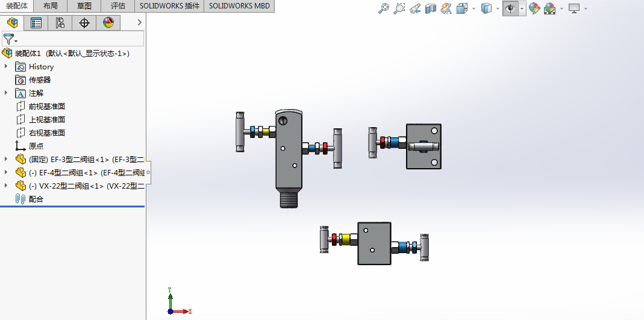Screen dimensions: 644x320
Task: Open the DimXpertManager crosshair tab icon
Action: tap(84, 22)
